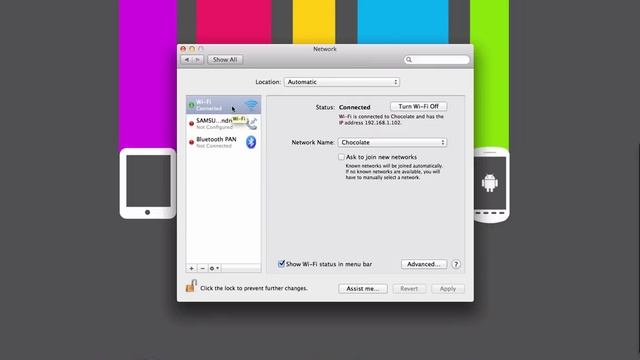Image resolution: width=640 pixels, height=360 pixels.
Task: Click the red status dot of Bluetooth PAN
Action: pyautogui.click(x=191, y=142)
